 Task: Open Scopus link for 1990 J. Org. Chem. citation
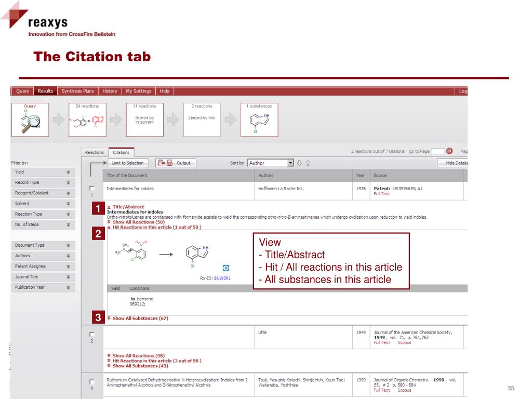(404, 390)
